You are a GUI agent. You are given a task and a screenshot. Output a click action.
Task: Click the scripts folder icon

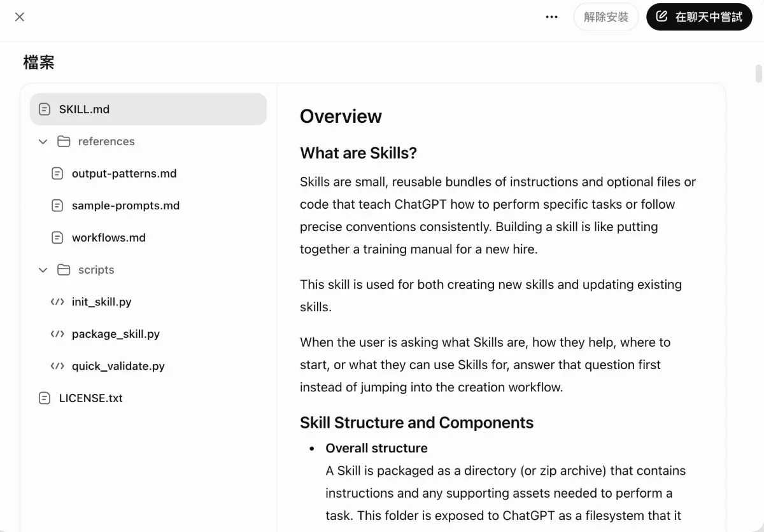coord(64,270)
